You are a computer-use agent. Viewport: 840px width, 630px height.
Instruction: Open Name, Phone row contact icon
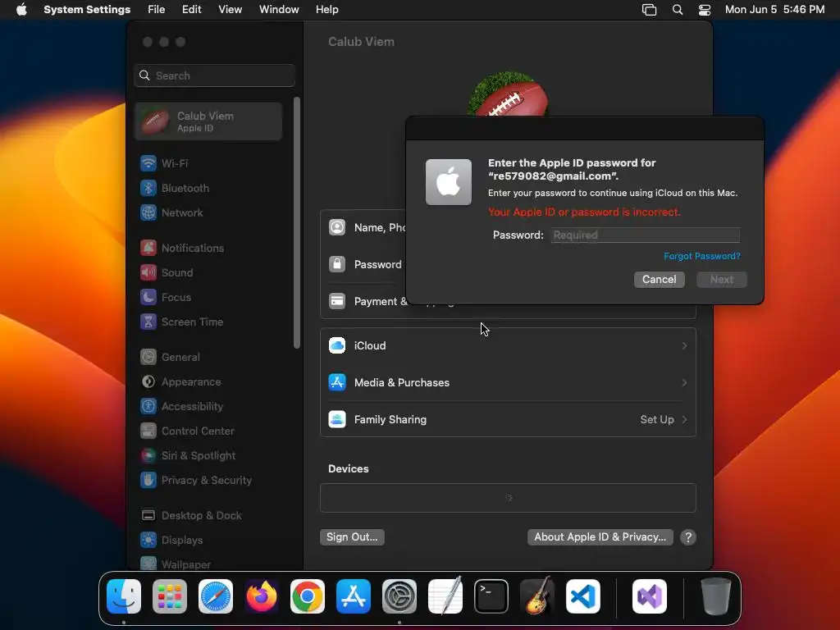pyautogui.click(x=337, y=228)
